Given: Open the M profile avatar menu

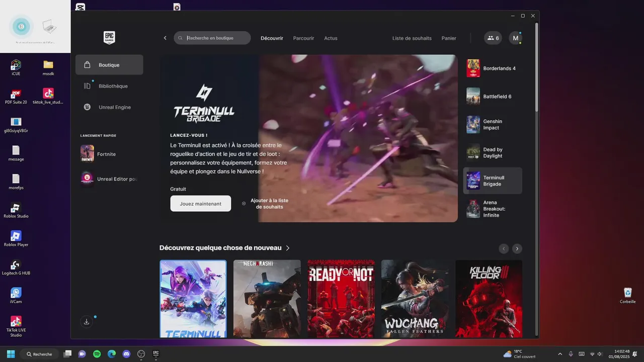Looking at the screenshot, I should (515, 38).
